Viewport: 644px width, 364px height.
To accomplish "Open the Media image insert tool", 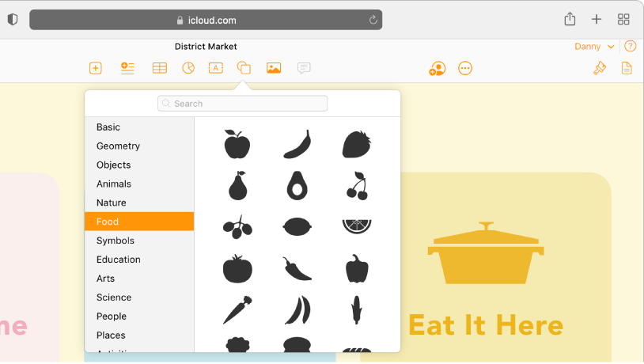I will (x=274, y=68).
